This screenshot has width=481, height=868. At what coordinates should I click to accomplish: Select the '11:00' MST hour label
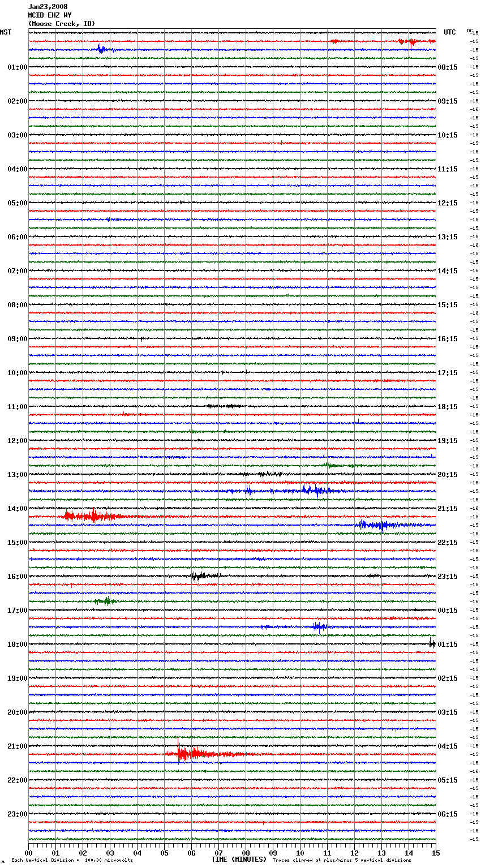click(x=17, y=407)
